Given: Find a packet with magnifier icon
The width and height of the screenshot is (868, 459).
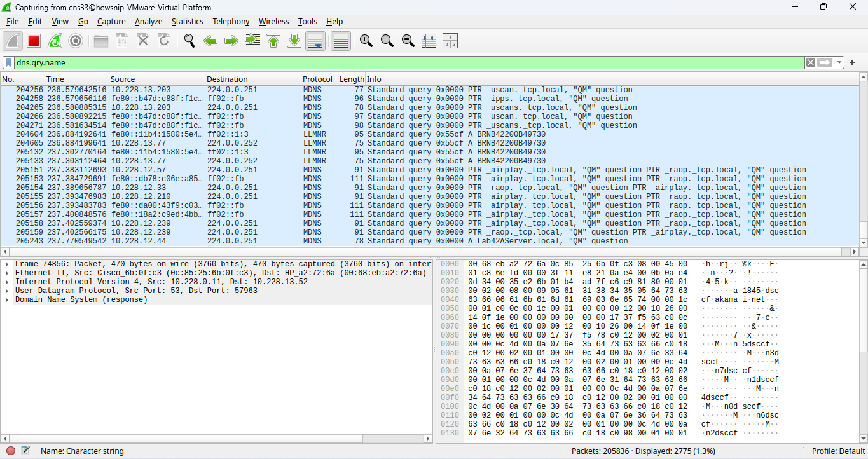Looking at the screenshot, I should point(189,41).
